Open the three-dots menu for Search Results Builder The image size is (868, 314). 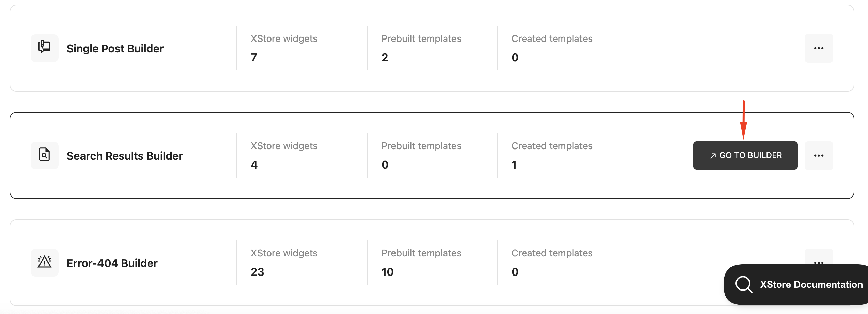click(819, 156)
